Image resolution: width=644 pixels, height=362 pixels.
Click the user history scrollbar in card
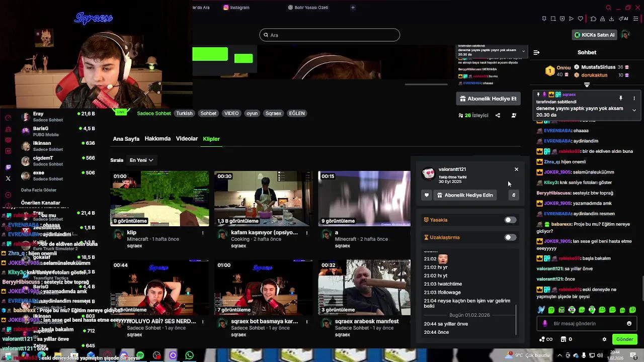point(516,320)
